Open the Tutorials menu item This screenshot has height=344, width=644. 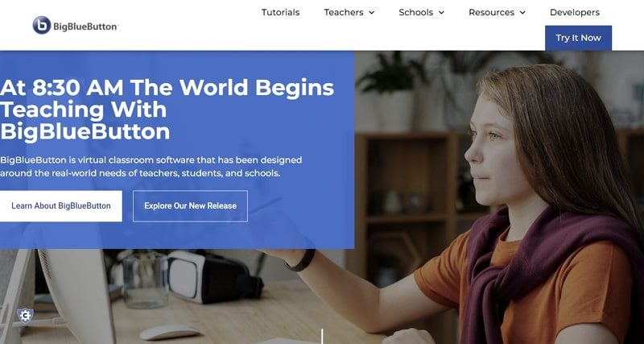[x=280, y=12]
